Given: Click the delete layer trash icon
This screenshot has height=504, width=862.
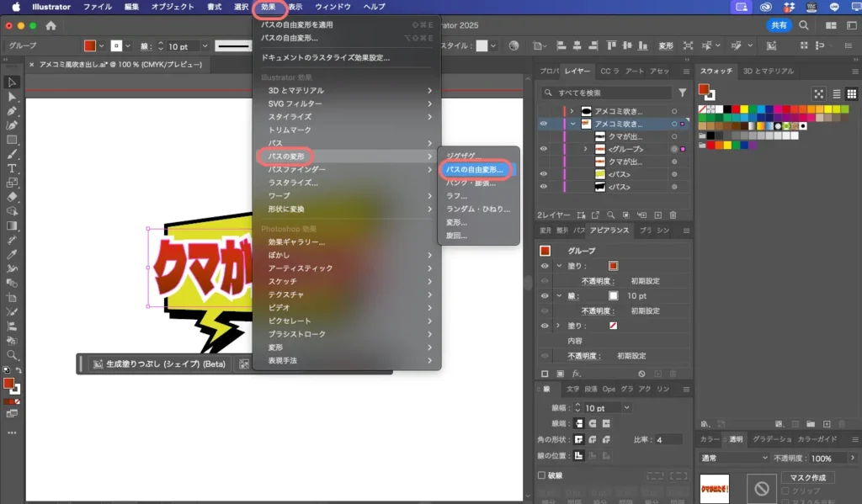Looking at the screenshot, I should coord(673,215).
